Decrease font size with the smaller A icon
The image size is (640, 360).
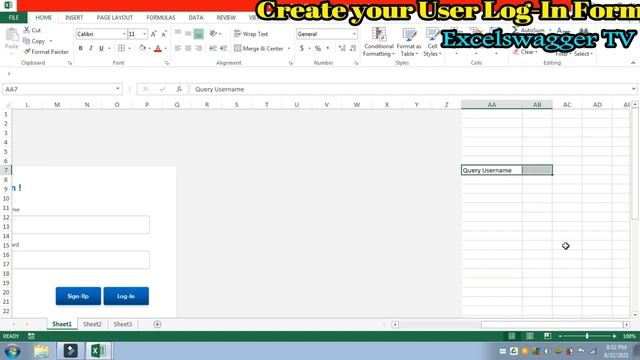pos(164,34)
